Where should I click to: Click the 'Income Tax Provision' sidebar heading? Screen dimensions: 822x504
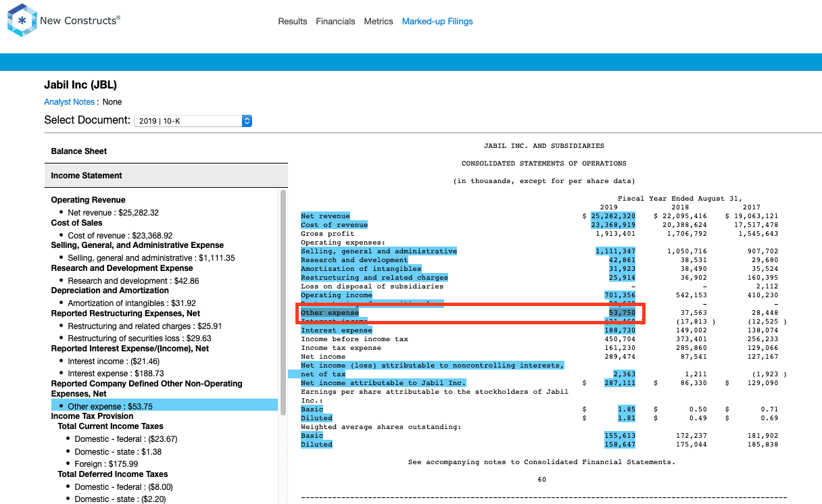tap(91, 416)
